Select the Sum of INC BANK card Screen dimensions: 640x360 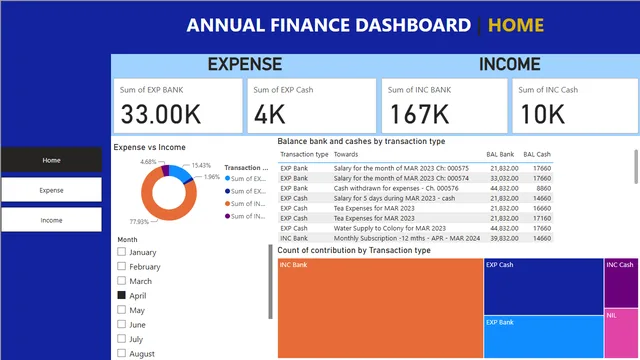[444, 106]
